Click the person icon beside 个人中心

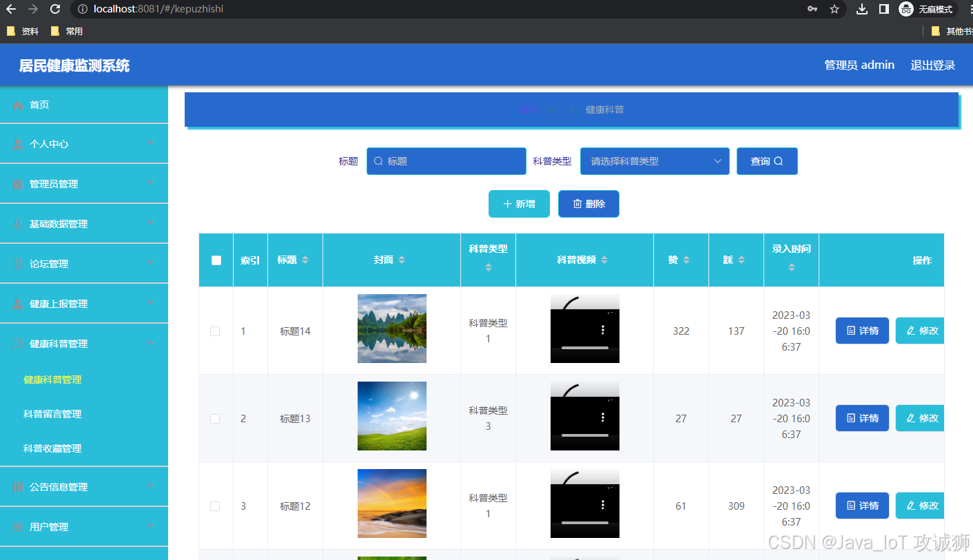click(x=18, y=145)
